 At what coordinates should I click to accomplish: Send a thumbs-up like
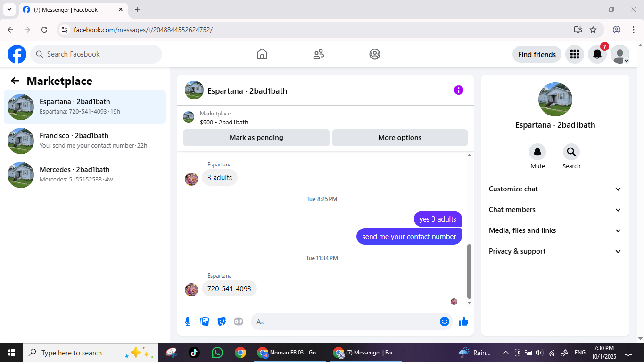[463, 321]
